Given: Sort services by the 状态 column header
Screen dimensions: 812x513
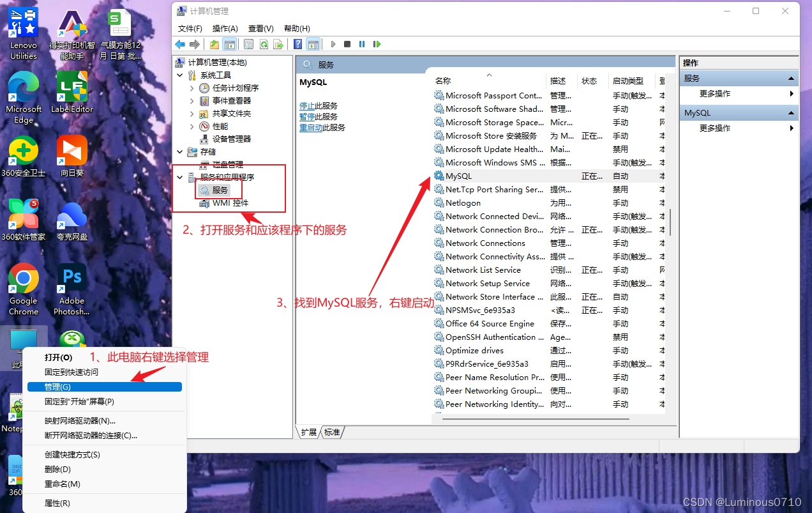Looking at the screenshot, I should [594, 81].
